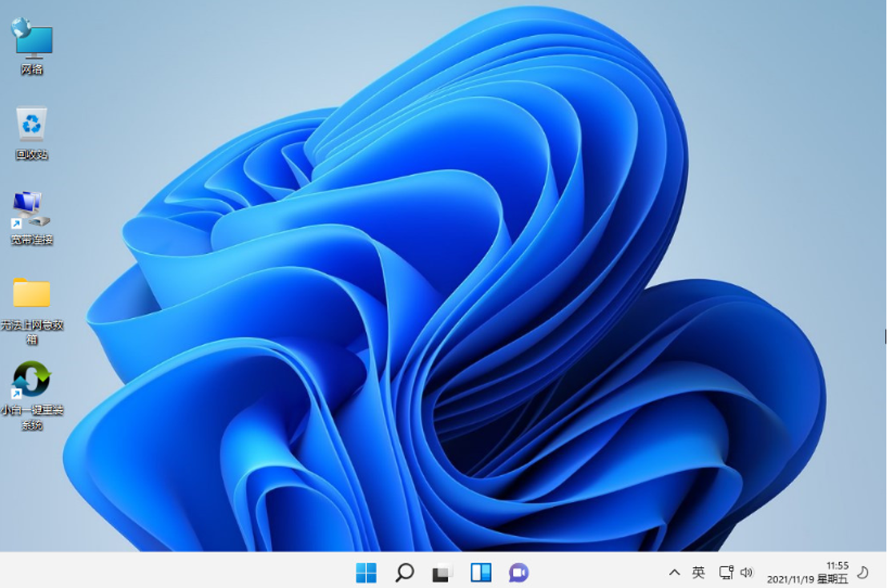Open Task View in taskbar
The width and height of the screenshot is (888, 588).
[x=442, y=574]
